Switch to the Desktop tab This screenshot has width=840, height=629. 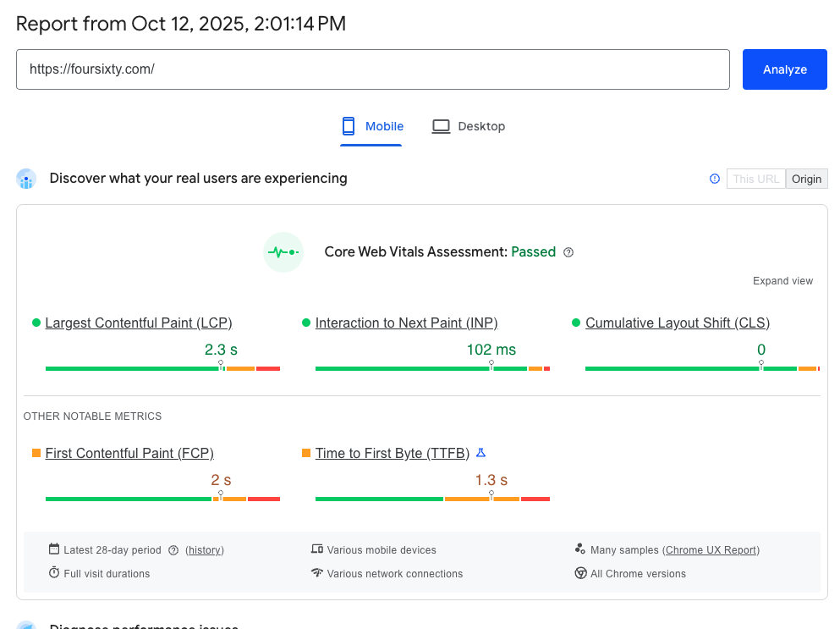(469, 125)
